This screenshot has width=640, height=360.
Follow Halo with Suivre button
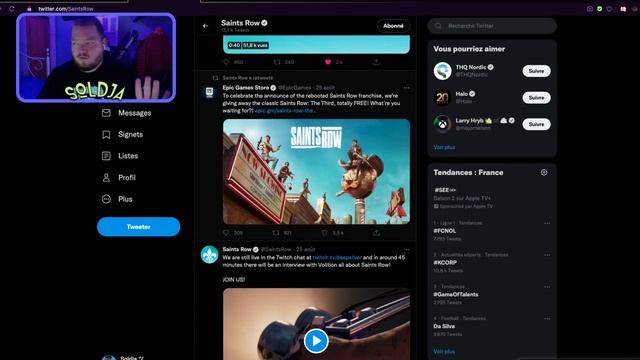[536, 98]
